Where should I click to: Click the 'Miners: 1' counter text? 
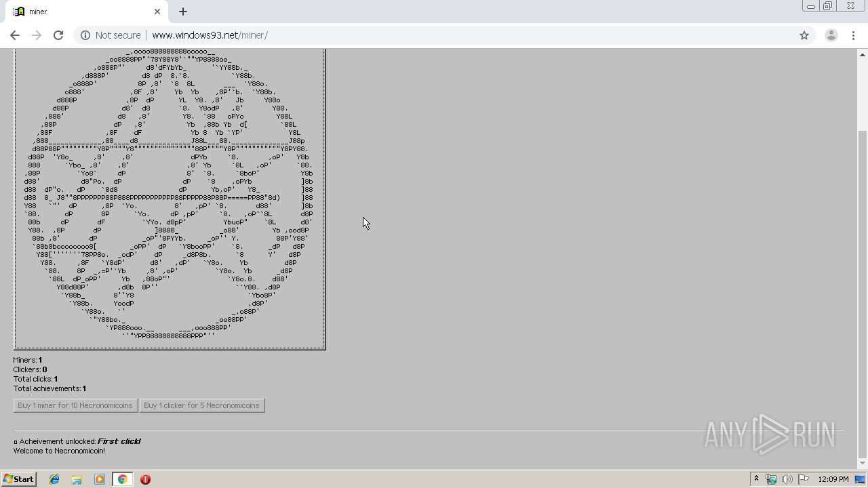coord(28,360)
